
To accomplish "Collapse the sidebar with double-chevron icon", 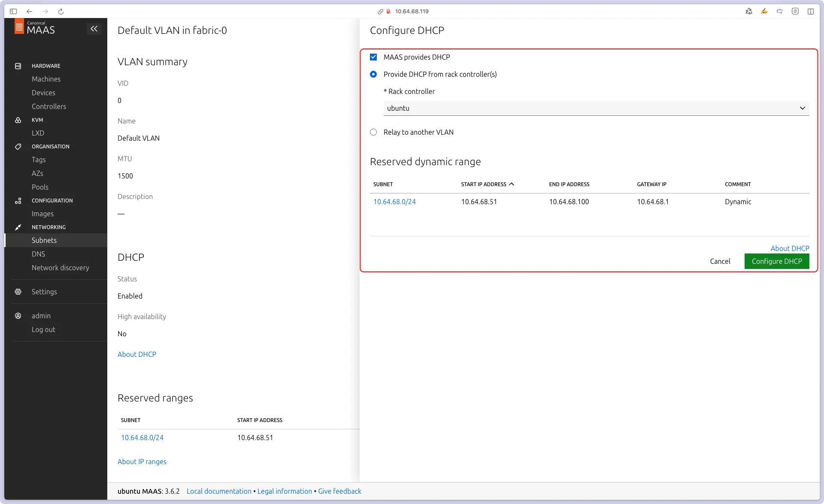I will 94,29.
